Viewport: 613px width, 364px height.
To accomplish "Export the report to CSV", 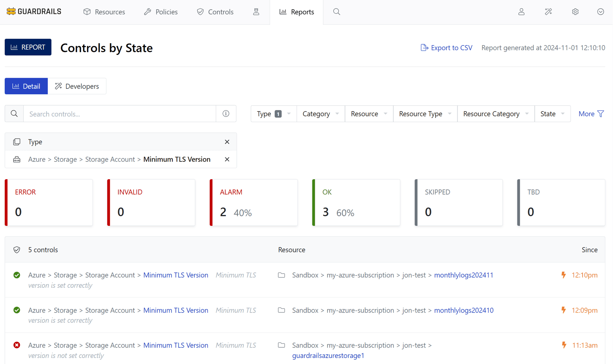I will (446, 48).
